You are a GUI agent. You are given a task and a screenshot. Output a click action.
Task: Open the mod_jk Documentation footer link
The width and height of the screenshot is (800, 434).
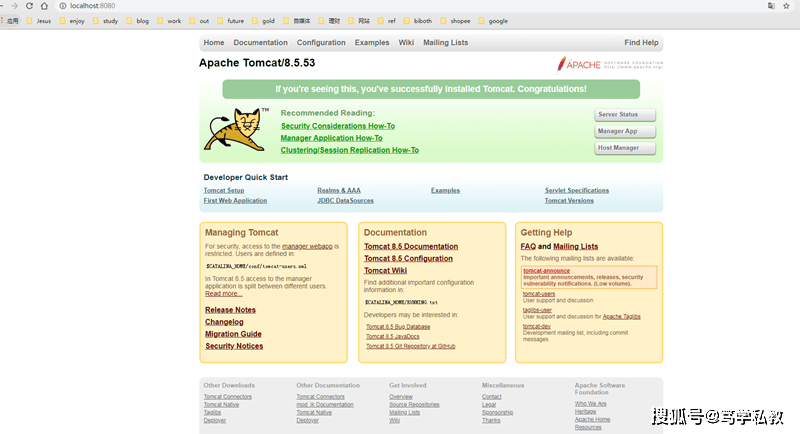click(x=324, y=405)
